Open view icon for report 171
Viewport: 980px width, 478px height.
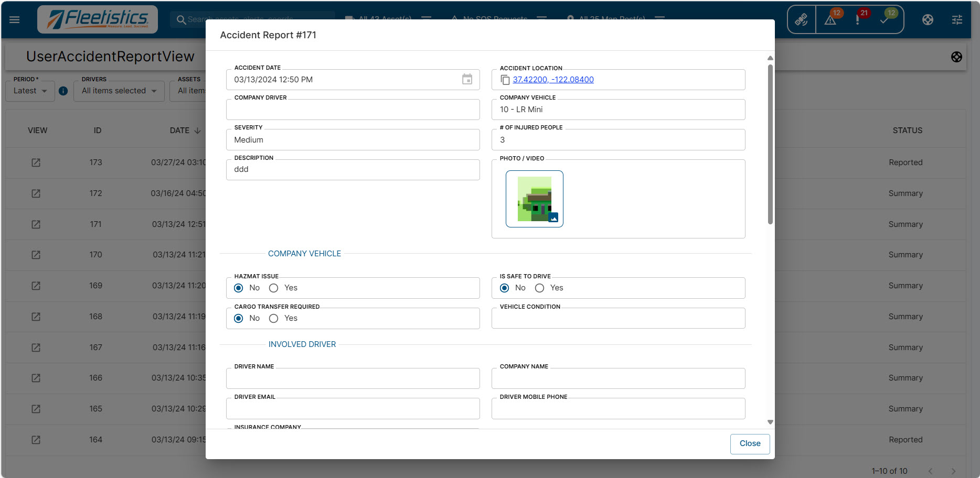pos(36,224)
